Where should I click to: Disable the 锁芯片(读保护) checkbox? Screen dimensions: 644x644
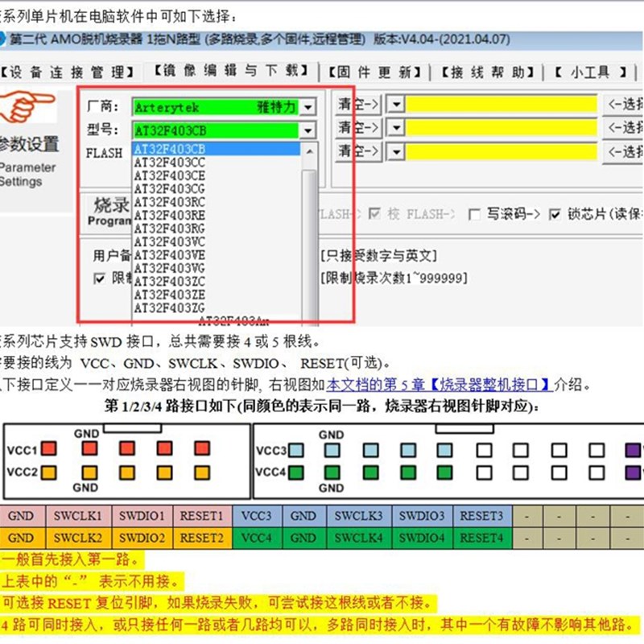[554, 213]
